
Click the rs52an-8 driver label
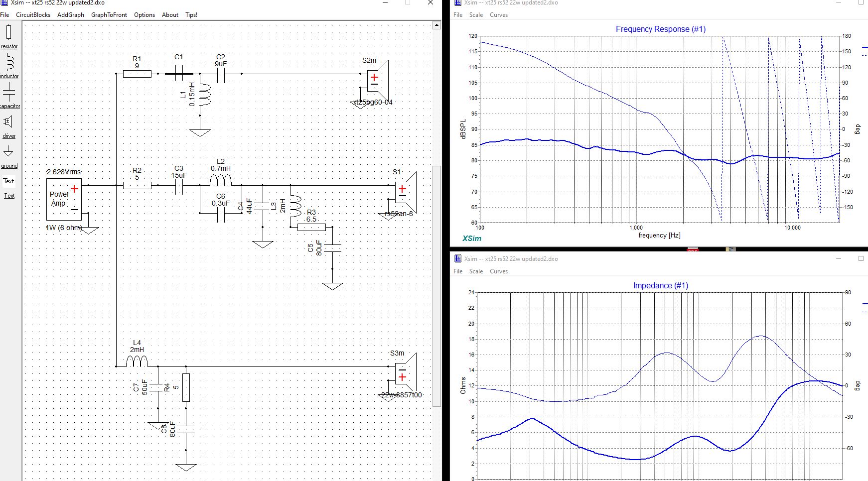pyautogui.click(x=399, y=214)
